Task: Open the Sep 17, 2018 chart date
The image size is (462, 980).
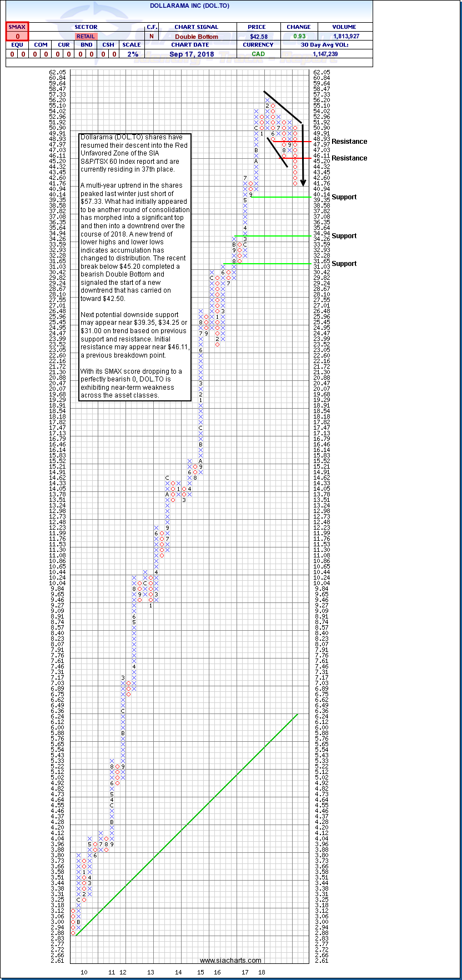Action: pos(190,54)
